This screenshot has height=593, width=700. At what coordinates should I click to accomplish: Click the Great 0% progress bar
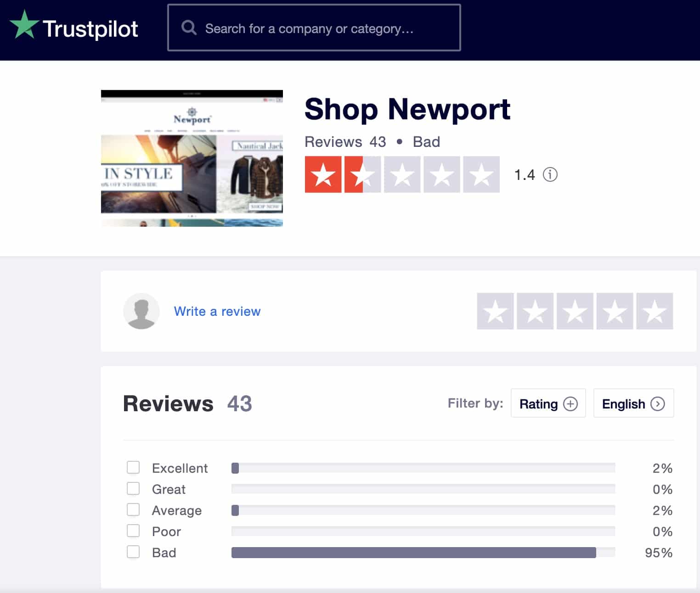pos(423,489)
